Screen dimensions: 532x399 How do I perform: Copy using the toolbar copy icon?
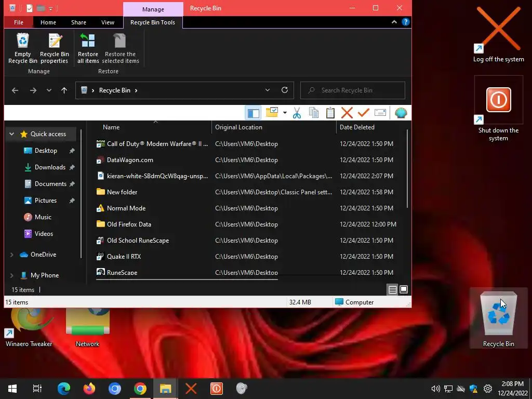point(314,113)
